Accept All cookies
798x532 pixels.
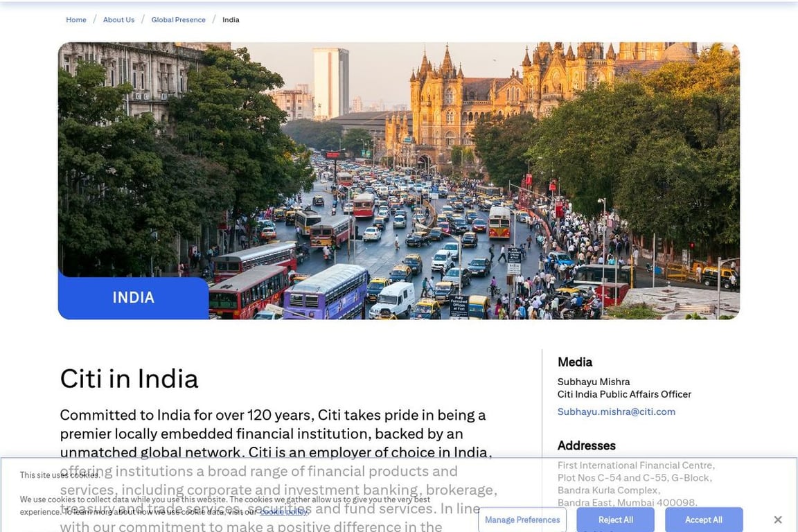[703, 520]
